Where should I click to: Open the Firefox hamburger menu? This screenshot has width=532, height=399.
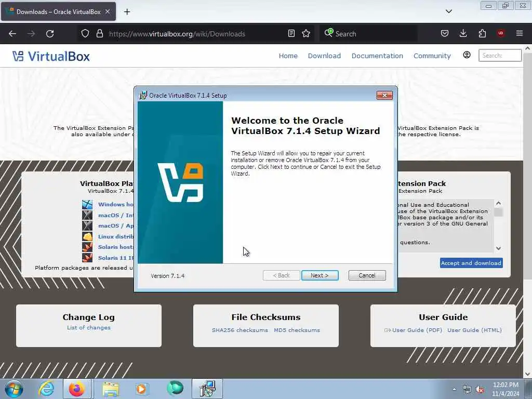point(520,33)
